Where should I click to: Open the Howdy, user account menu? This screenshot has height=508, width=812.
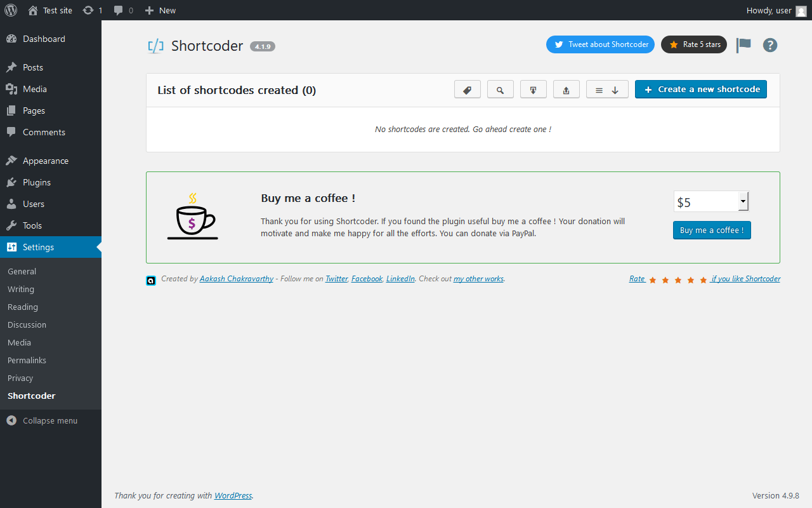click(776, 10)
